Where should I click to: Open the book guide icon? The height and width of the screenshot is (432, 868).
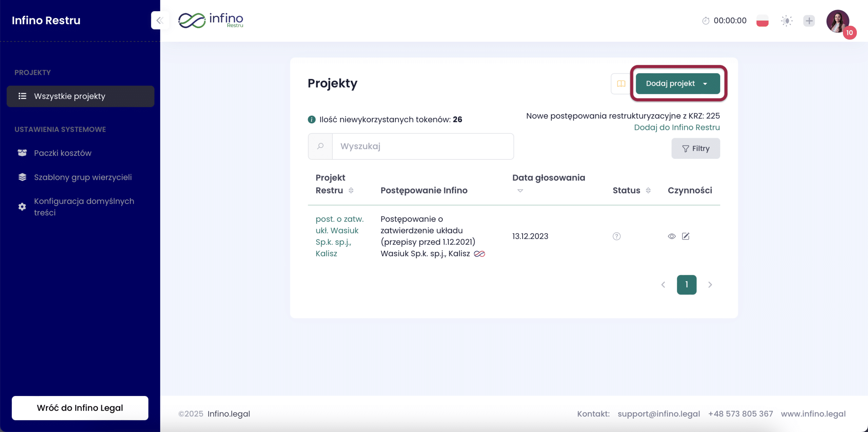(x=621, y=83)
